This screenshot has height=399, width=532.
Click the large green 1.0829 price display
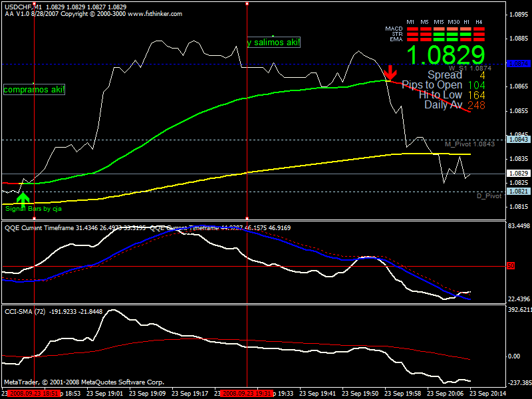[446, 55]
